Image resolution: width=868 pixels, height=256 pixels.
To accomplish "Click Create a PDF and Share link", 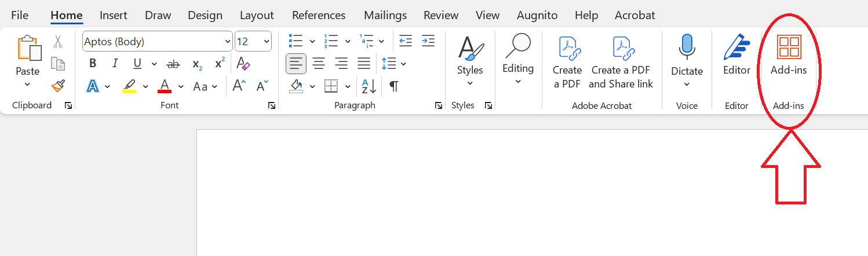I will [621, 62].
